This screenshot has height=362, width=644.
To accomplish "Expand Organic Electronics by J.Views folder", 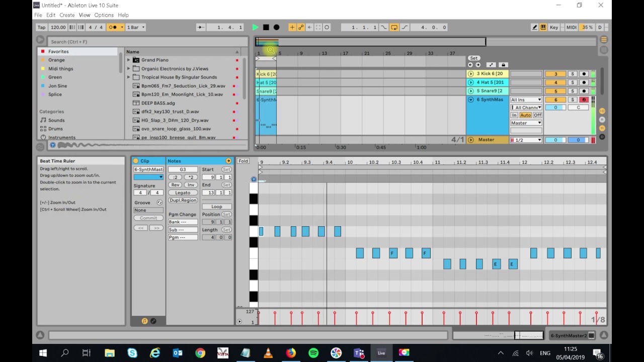I will [129, 68].
